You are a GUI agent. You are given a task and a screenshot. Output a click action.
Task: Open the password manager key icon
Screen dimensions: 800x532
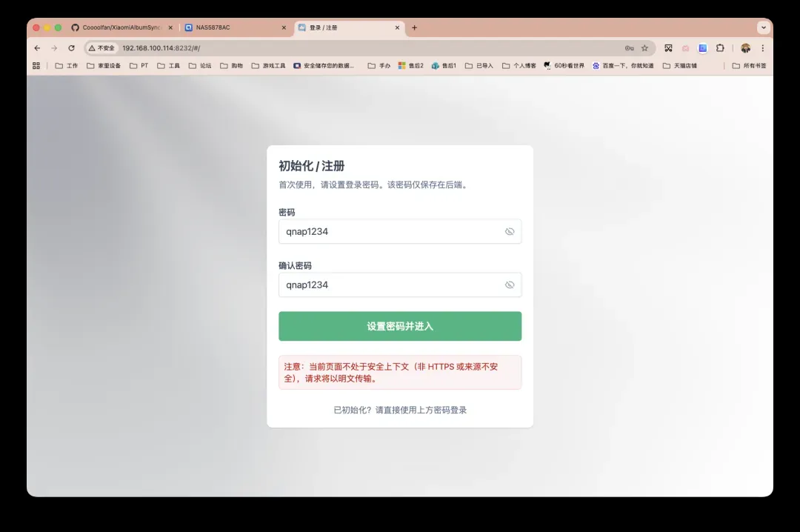pos(629,48)
